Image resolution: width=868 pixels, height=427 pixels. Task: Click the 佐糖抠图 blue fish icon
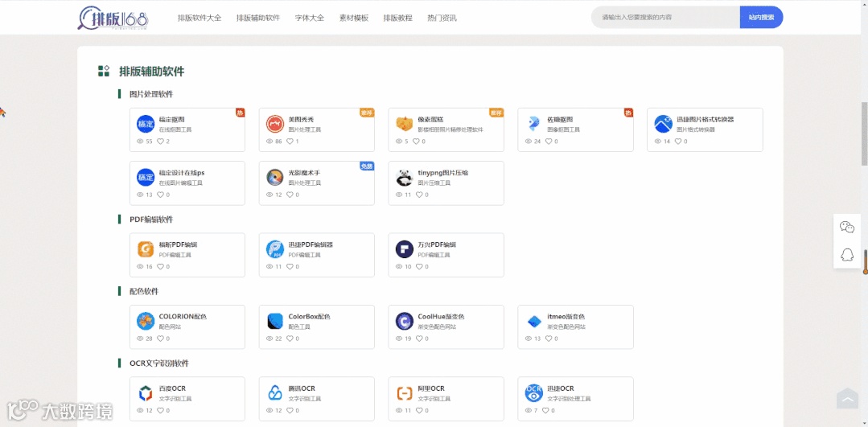tap(534, 124)
